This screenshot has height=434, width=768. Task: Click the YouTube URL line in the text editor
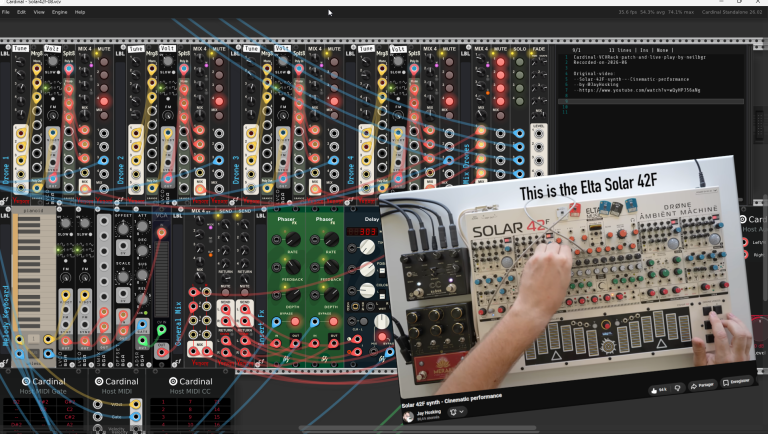pyautogui.click(x=637, y=90)
